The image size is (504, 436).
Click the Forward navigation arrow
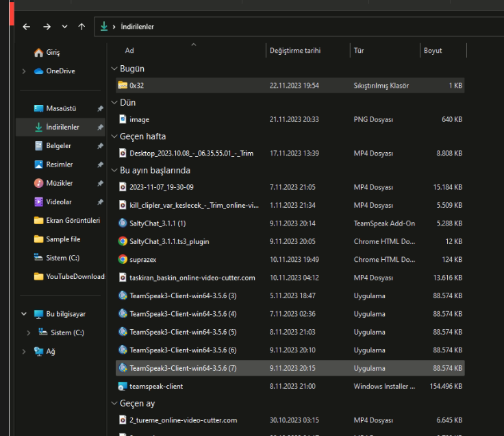point(47,27)
